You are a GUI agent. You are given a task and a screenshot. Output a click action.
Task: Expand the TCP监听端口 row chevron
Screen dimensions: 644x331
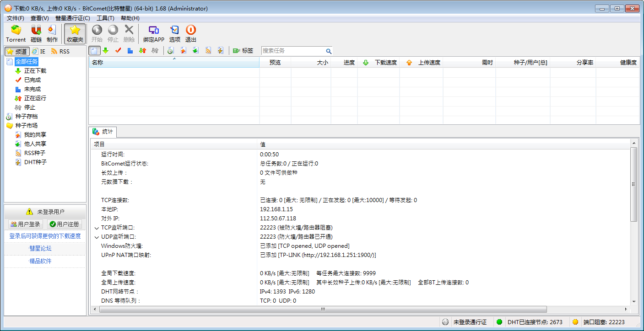coord(97,228)
